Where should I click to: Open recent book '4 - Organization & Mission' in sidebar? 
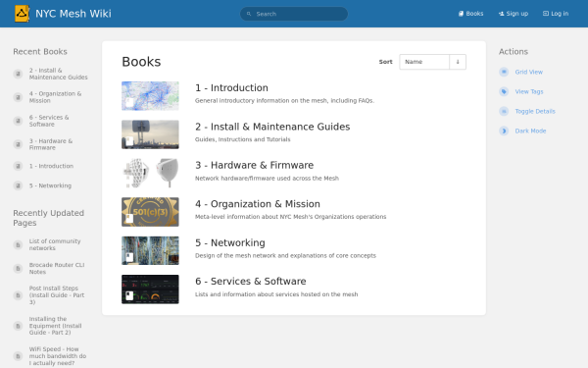pyautogui.click(x=56, y=97)
